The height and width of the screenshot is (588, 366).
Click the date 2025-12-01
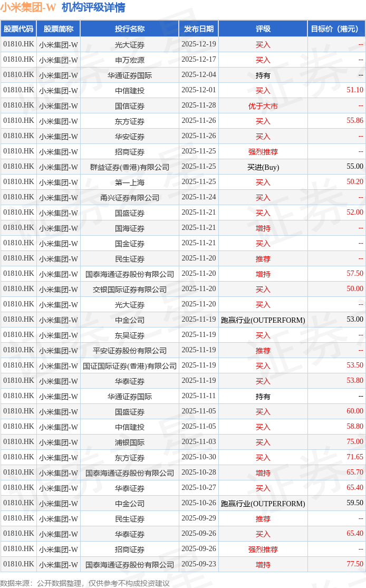click(199, 90)
